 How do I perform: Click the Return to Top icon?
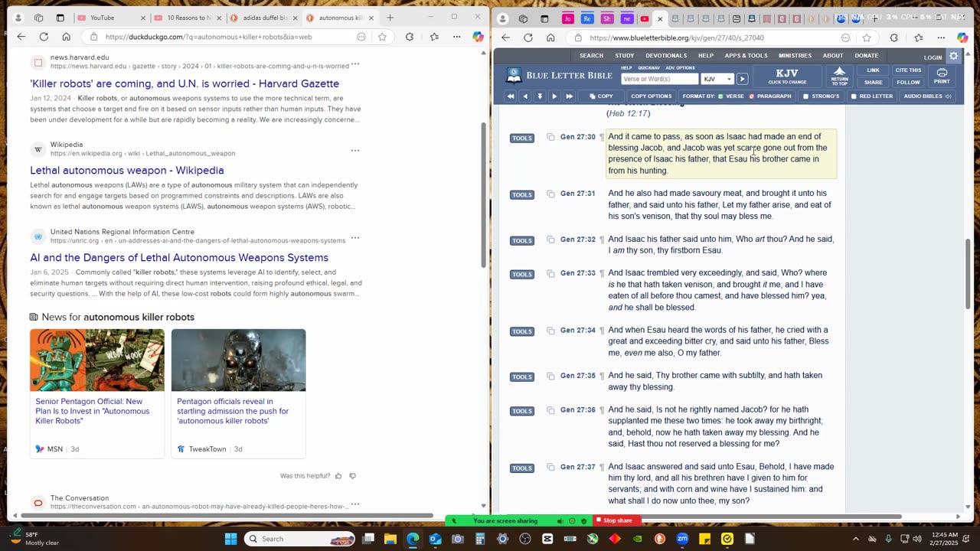click(839, 77)
